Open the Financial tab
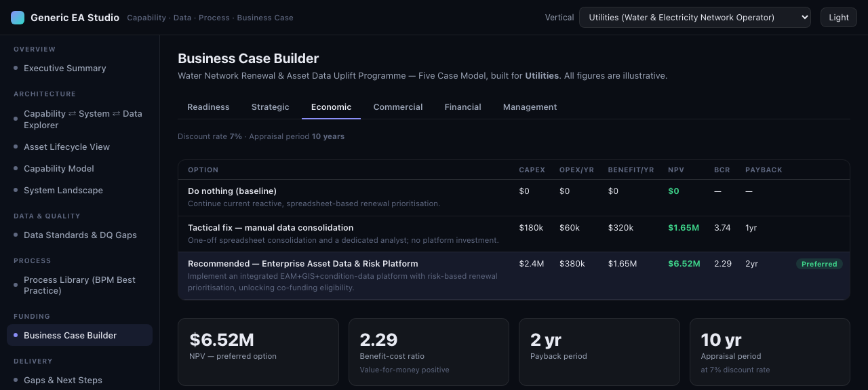Screen dimensions: 868x390 [x=463, y=107]
